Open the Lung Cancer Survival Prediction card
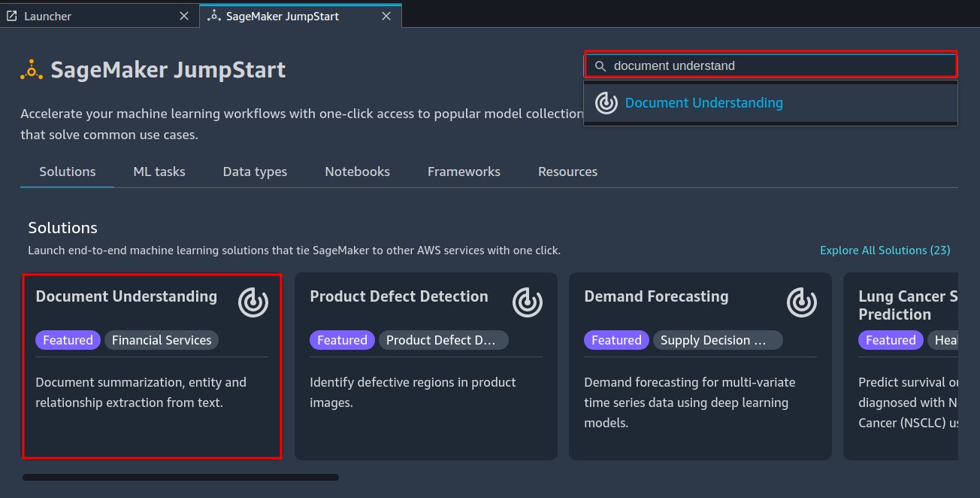Viewport: 980px width, 498px height. (x=900, y=366)
